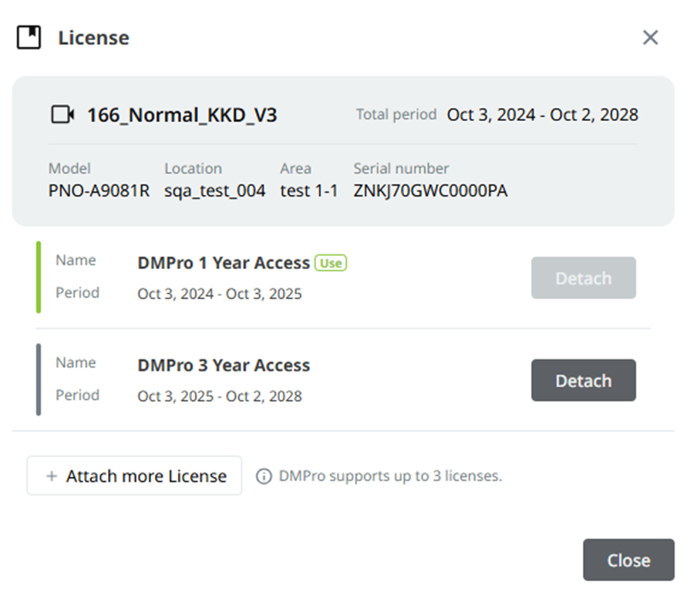Close the License dialog with X icon

point(650,38)
